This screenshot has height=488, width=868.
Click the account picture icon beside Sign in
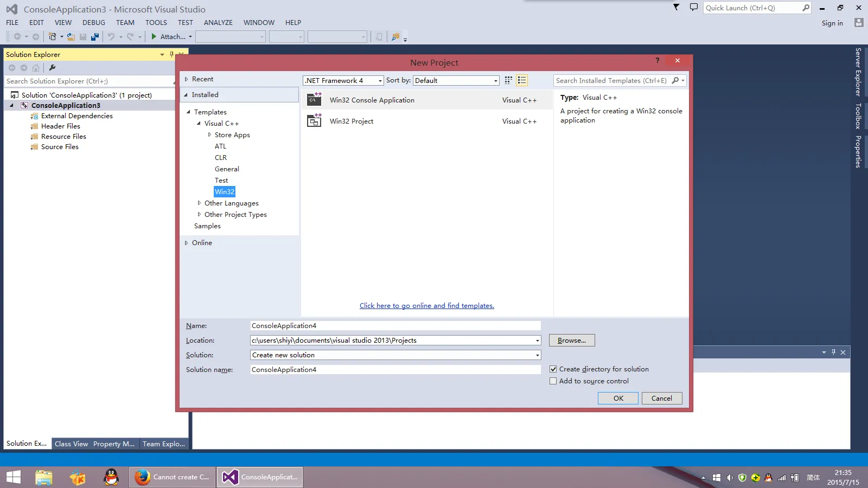click(858, 23)
